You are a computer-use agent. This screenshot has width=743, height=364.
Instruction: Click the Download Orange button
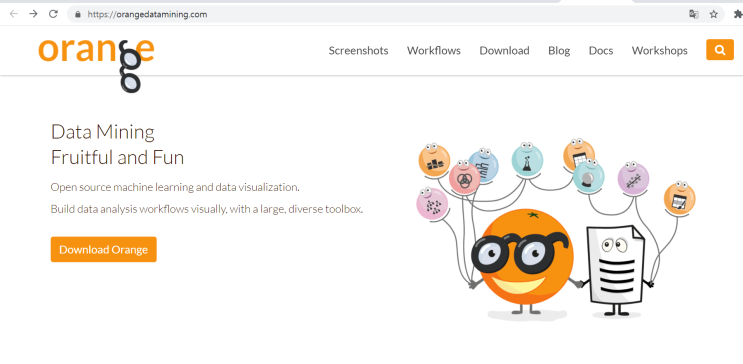[104, 249]
